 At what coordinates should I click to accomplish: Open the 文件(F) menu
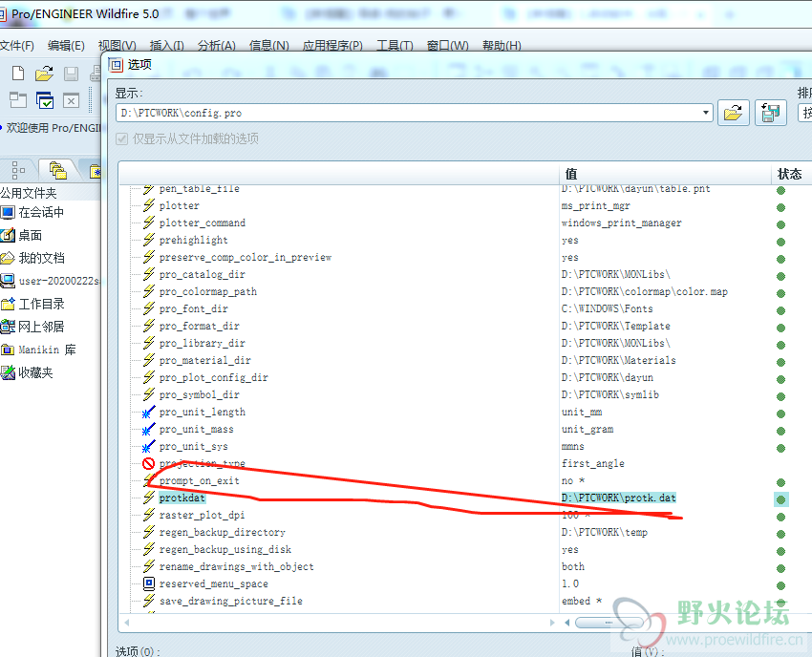[x=16, y=46]
